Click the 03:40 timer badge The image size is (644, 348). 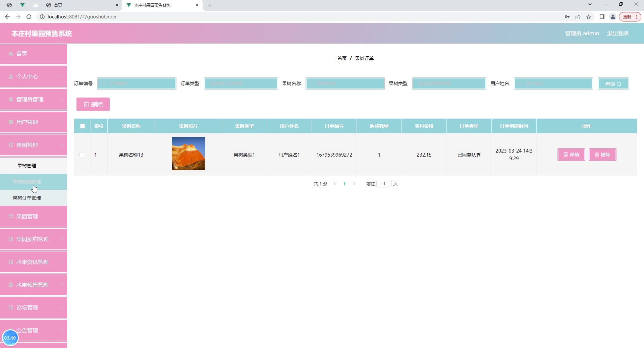10,338
